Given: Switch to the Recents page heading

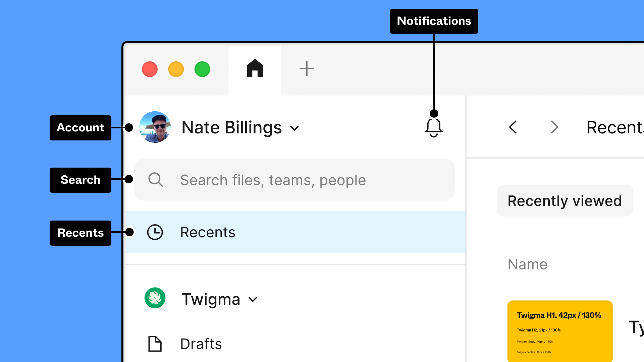Looking at the screenshot, I should [617, 127].
